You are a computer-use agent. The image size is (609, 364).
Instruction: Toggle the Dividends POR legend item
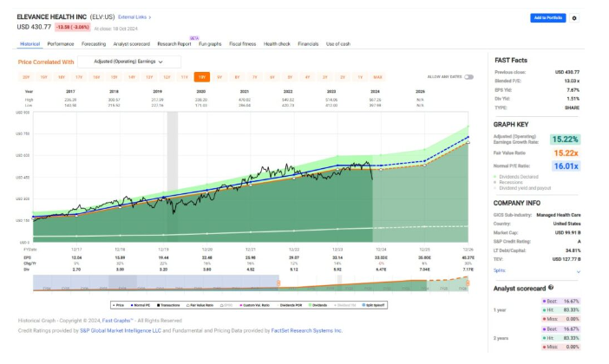coord(290,305)
